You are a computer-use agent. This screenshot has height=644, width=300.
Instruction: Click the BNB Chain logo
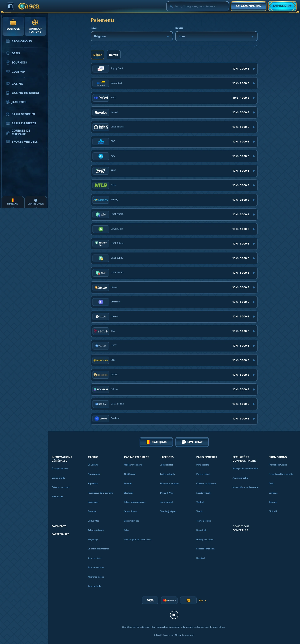pyautogui.click(x=101, y=360)
